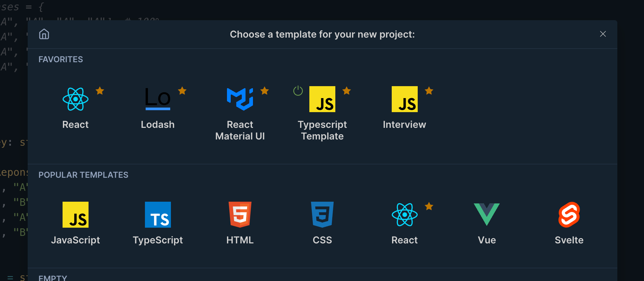The width and height of the screenshot is (644, 281).
Task: Toggle the Typescript Template favorite star
Action: point(347,91)
